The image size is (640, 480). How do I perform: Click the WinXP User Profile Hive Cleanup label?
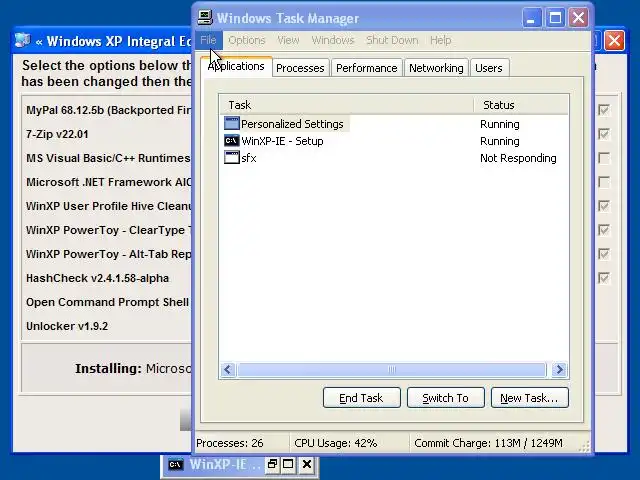(x=108, y=206)
